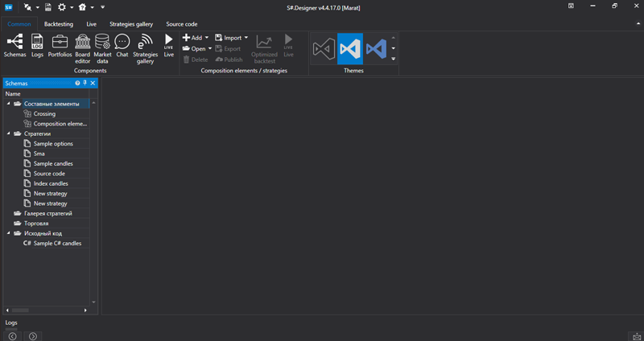
Task: Collapse the Стратегии tree folder
Action: pos(9,134)
